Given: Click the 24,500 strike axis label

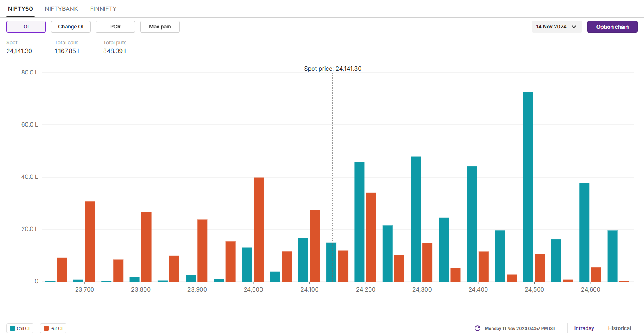Looking at the screenshot, I should [x=534, y=289].
